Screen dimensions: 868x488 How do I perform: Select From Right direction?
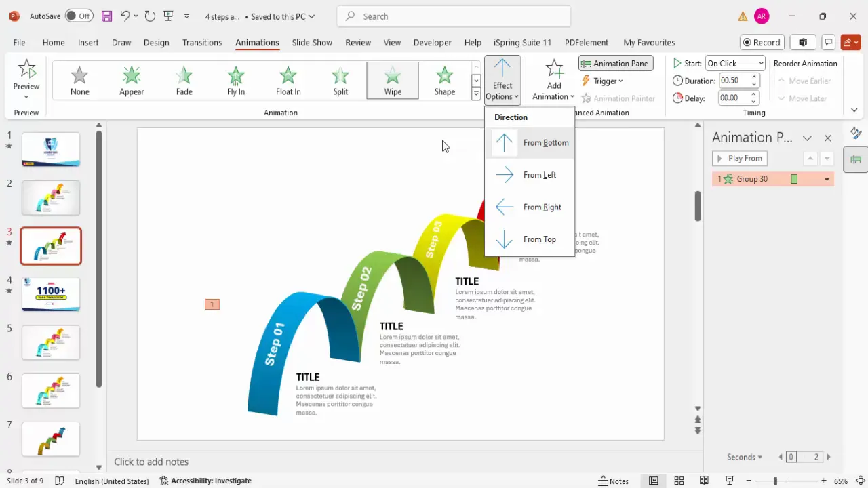click(x=530, y=207)
